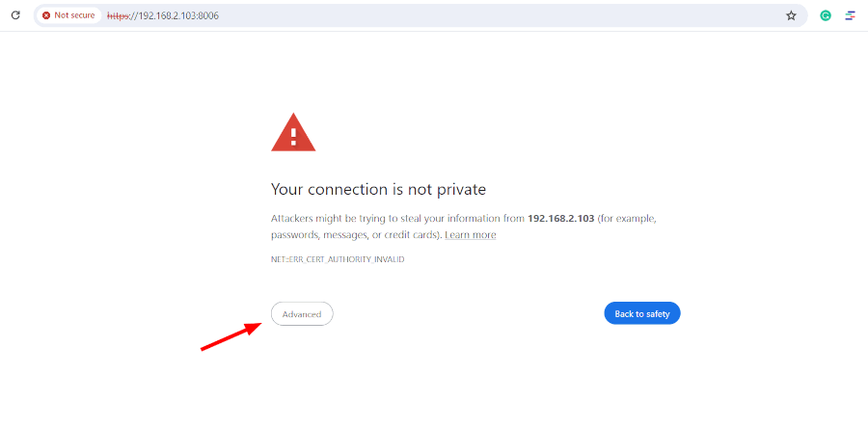Open the Learn more link
This screenshot has width=868, height=427.
[x=471, y=235]
